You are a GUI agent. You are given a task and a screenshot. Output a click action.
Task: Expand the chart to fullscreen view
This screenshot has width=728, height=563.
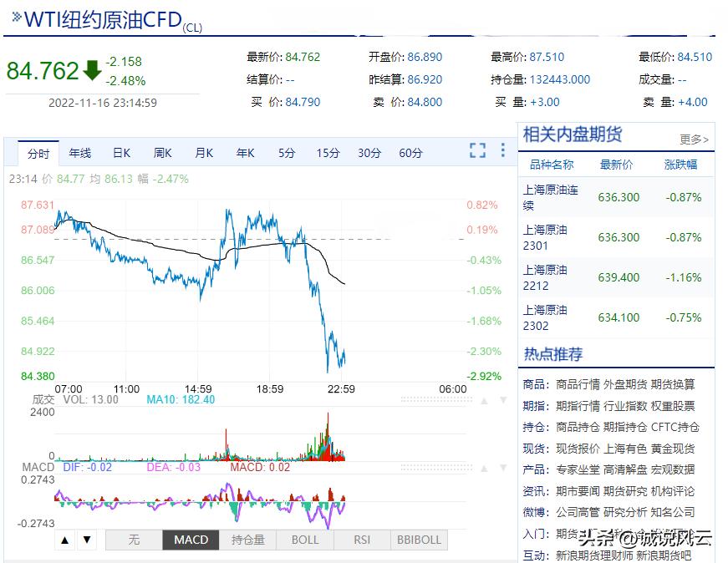477,152
